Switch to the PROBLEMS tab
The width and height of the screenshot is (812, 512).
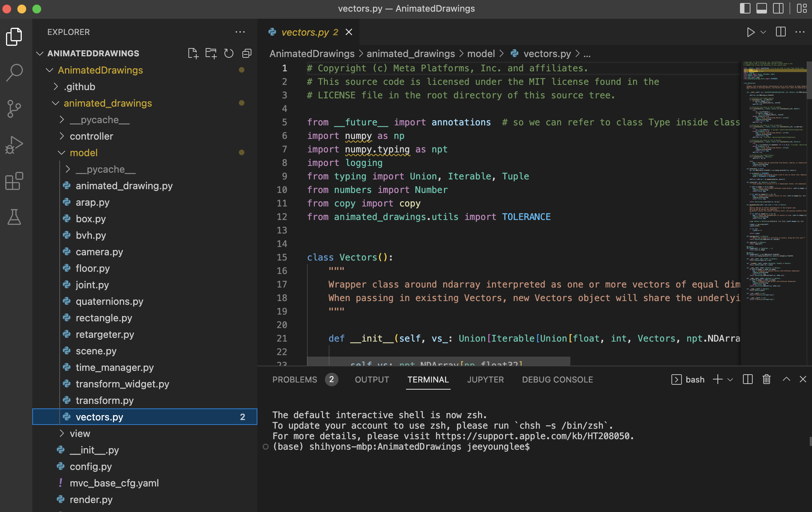[x=295, y=379]
